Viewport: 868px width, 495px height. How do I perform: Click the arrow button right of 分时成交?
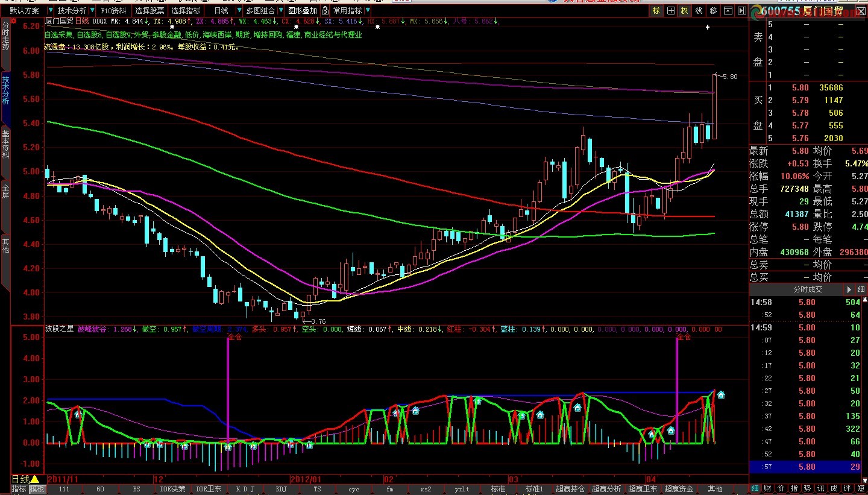pos(850,289)
